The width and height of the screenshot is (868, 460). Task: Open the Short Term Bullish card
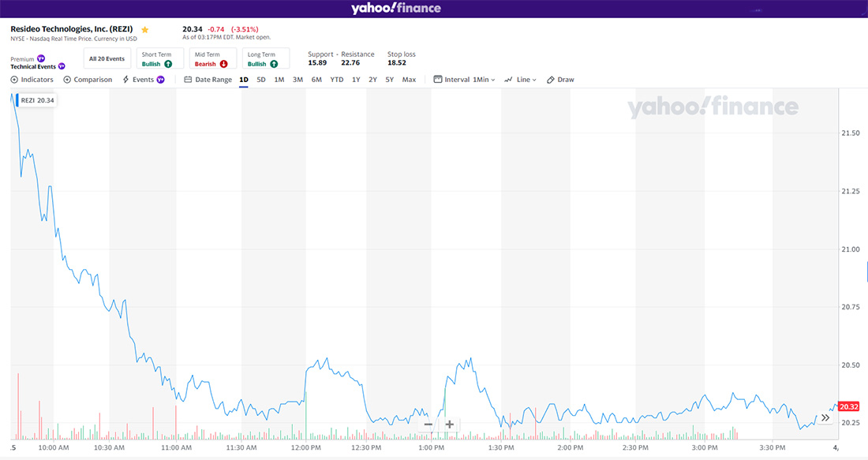point(160,58)
